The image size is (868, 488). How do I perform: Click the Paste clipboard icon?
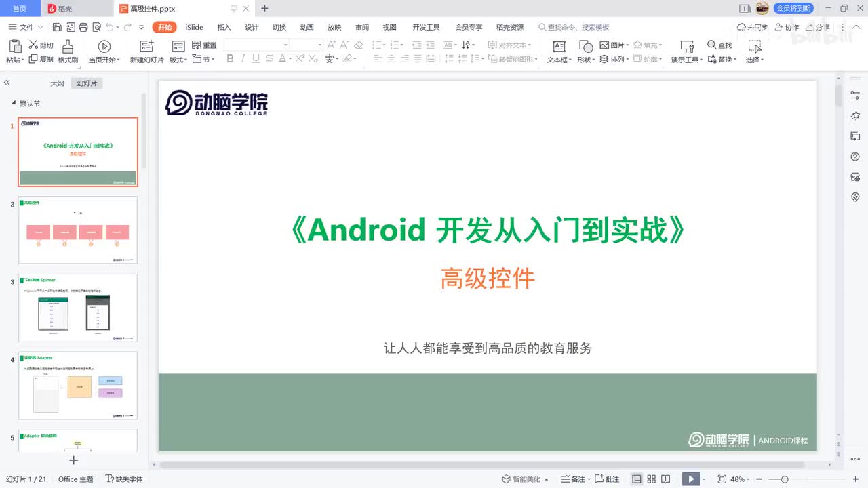coord(15,46)
